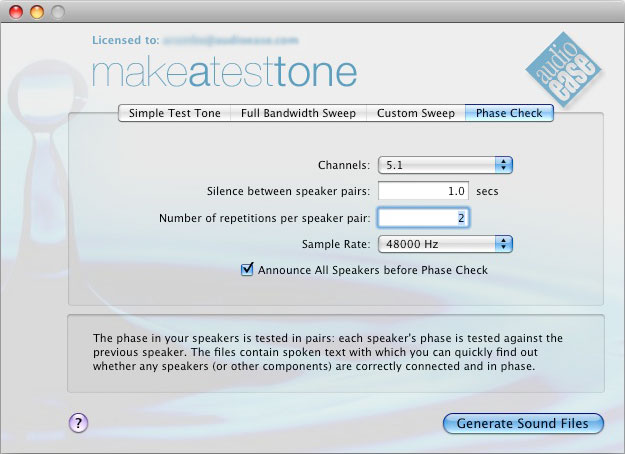Open the Channels dropdown showing 5.1
This screenshot has height=454, width=625.
pyautogui.click(x=445, y=165)
